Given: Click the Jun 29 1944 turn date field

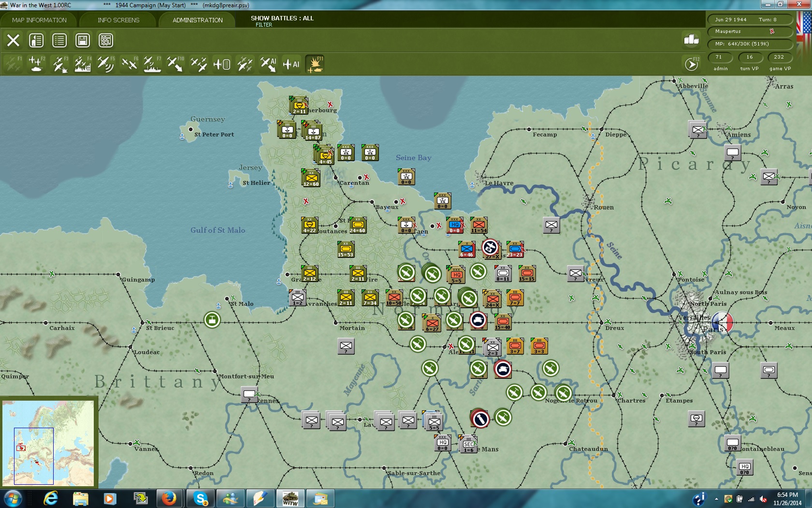Looking at the screenshot, I should (750, 20).
